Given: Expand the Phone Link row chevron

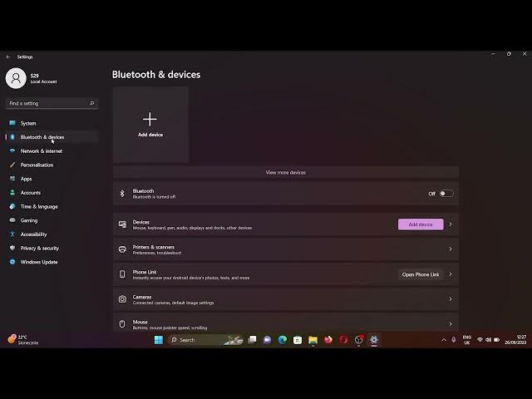Looking at the screenshot, I should coord(451,274).
